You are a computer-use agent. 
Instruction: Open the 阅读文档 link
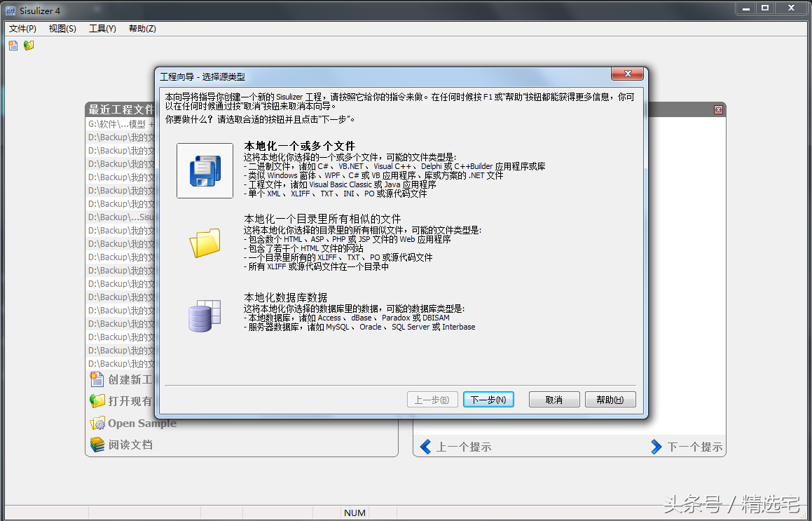click(130, 445)
